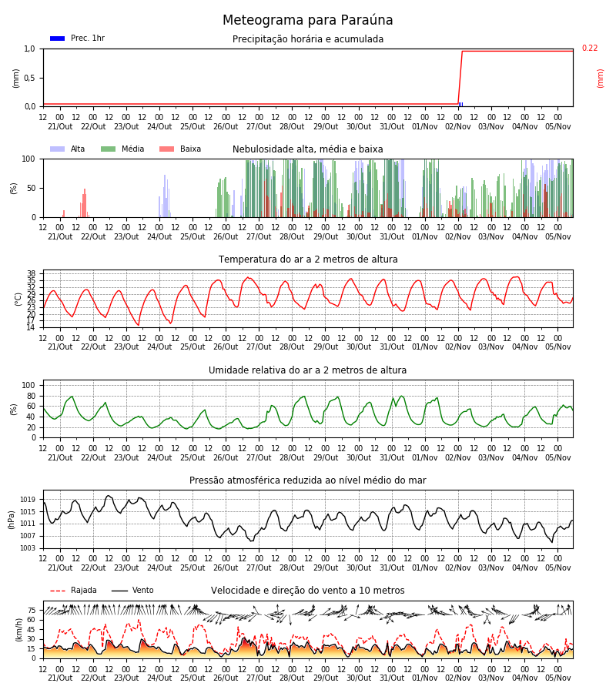Click the Alta cloud legend swatch
Screen dimensions: 616x693
(58, 149)
